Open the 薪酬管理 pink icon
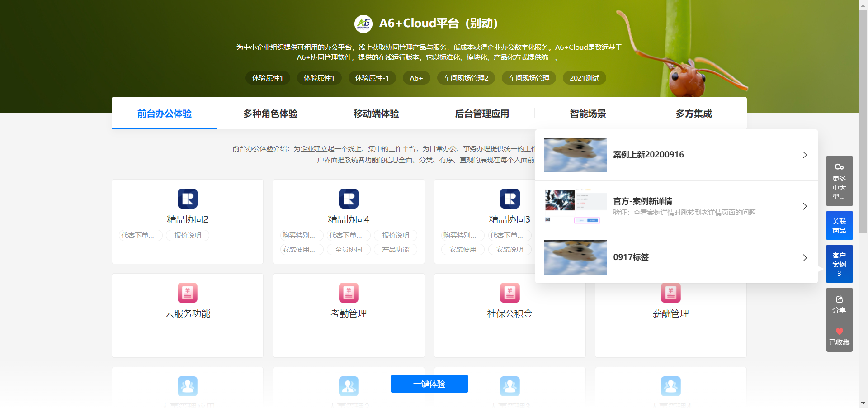 [x=670, y=293]
